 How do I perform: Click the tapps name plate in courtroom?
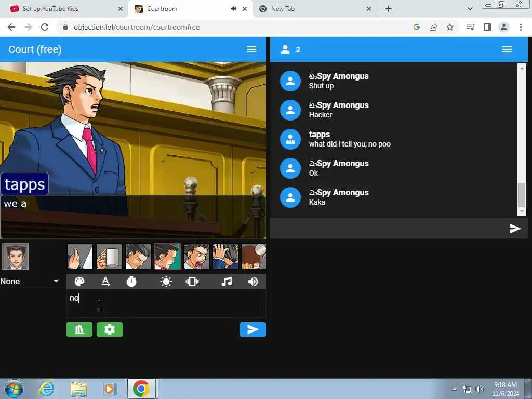click(24, 184)
